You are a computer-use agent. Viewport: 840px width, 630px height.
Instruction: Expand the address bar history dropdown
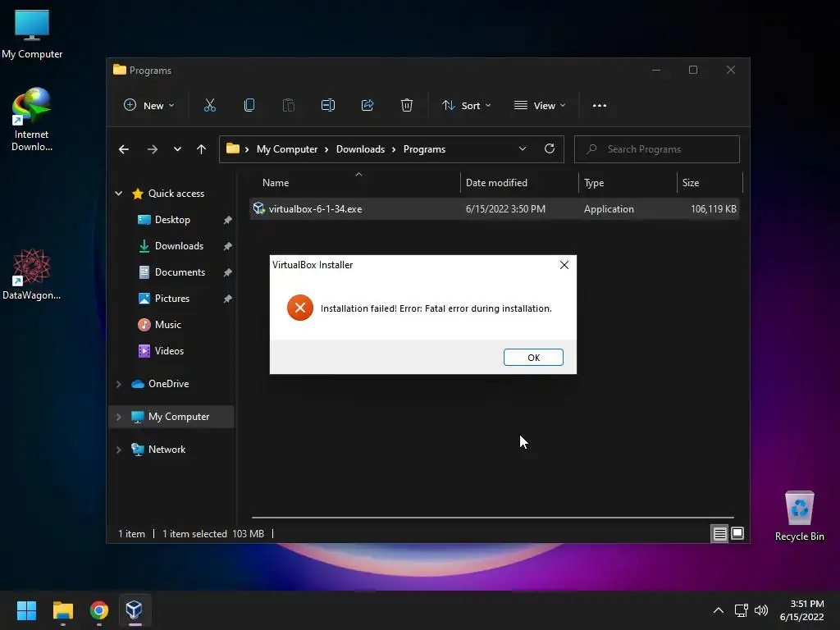pos(523,149)
